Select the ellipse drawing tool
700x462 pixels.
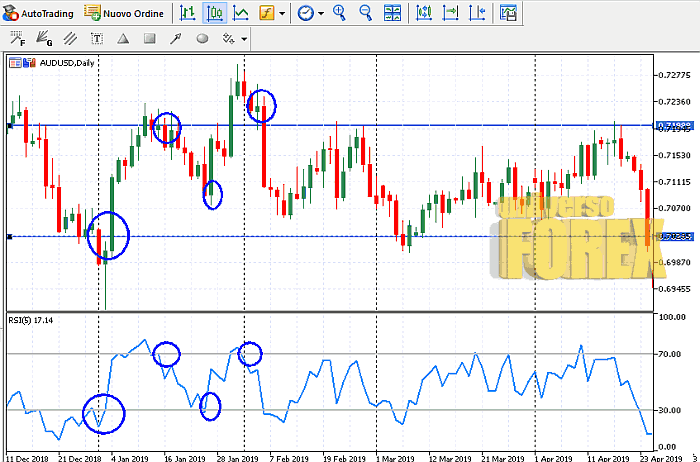click(x=202, y=39)
